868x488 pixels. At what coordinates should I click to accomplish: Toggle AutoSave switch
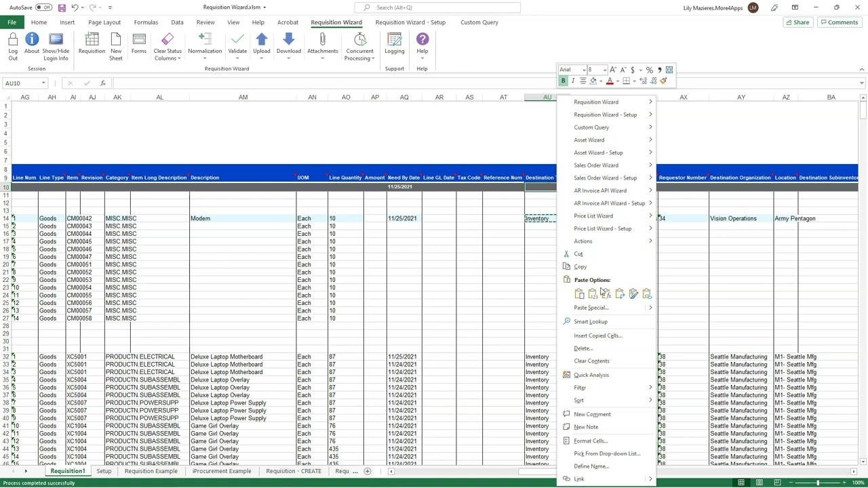[x=43, y=7]
